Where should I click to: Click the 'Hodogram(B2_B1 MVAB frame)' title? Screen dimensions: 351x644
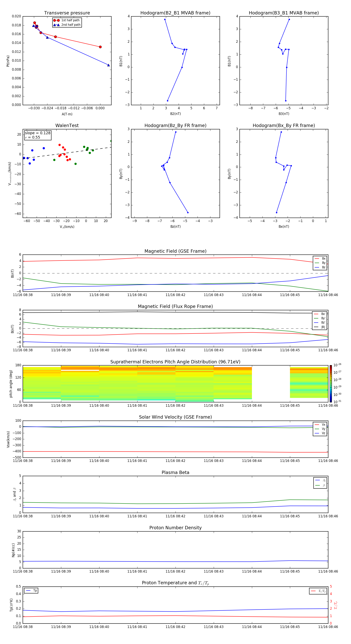coord(175,13)
